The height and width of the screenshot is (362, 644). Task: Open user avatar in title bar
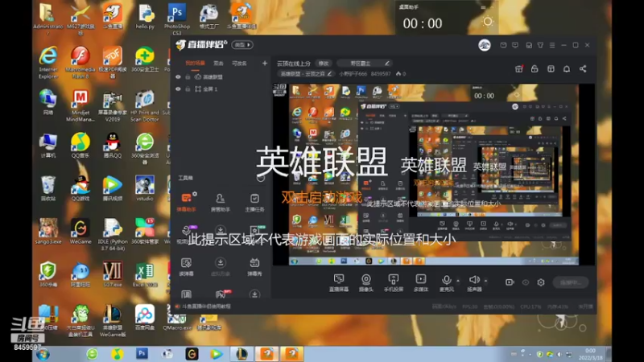[485, 45]
